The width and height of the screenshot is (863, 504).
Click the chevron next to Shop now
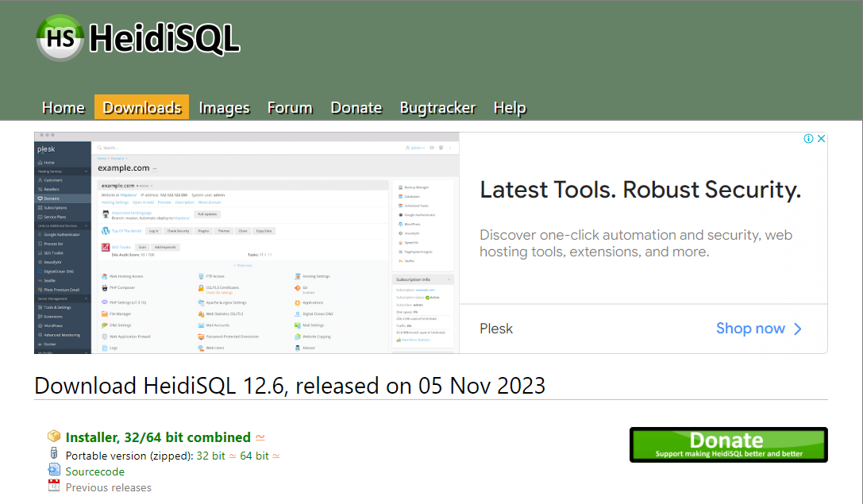(798, 329)
